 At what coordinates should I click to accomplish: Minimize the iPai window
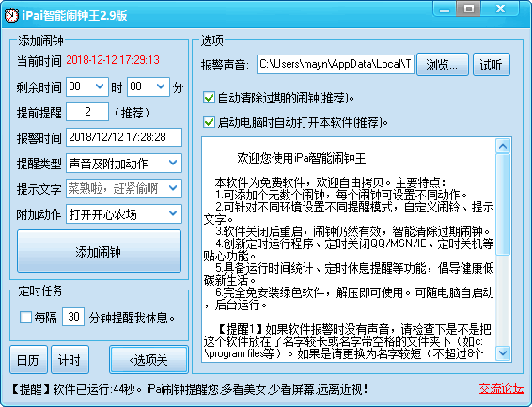click(x=445, y=8)
